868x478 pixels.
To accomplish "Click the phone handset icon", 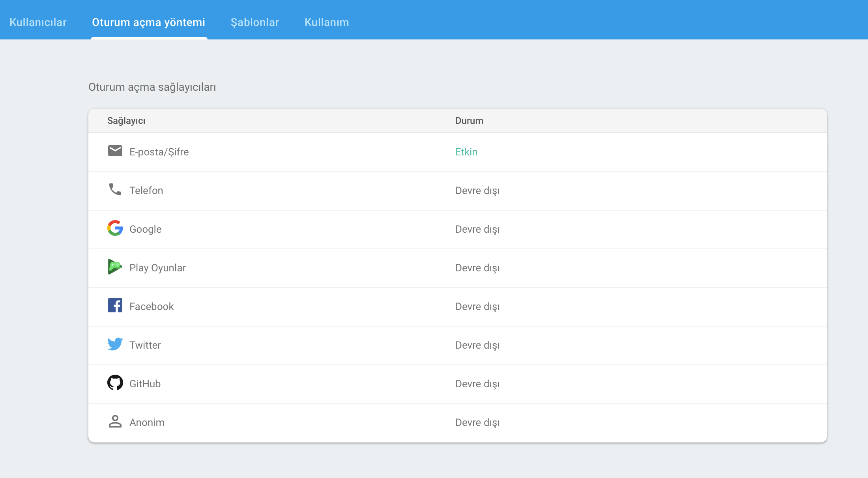I will pyautogui.click(x=115, y=190).
